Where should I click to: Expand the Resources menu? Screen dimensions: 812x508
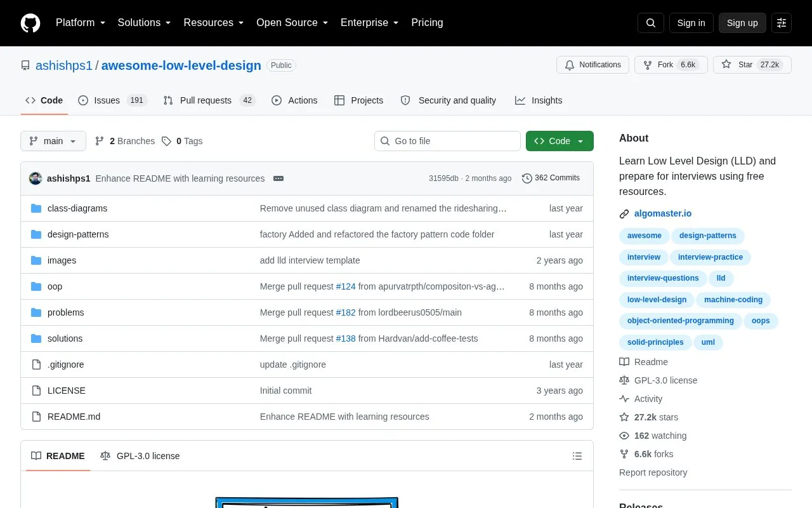coord(214,23)
